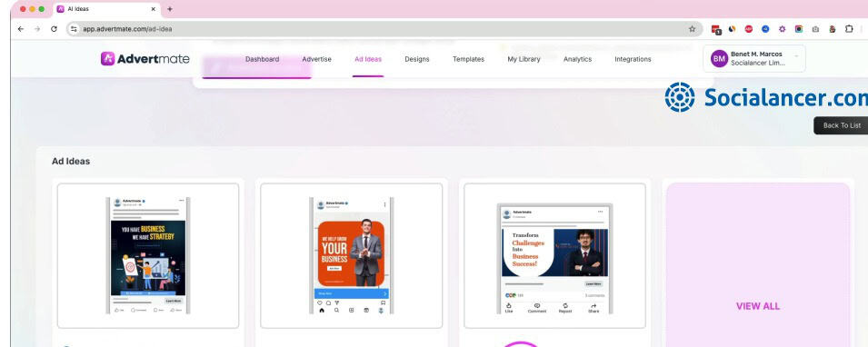This screenshot has height=347, width=868.
Task: Go to the Advertise tab
Action: click(316, 59)
